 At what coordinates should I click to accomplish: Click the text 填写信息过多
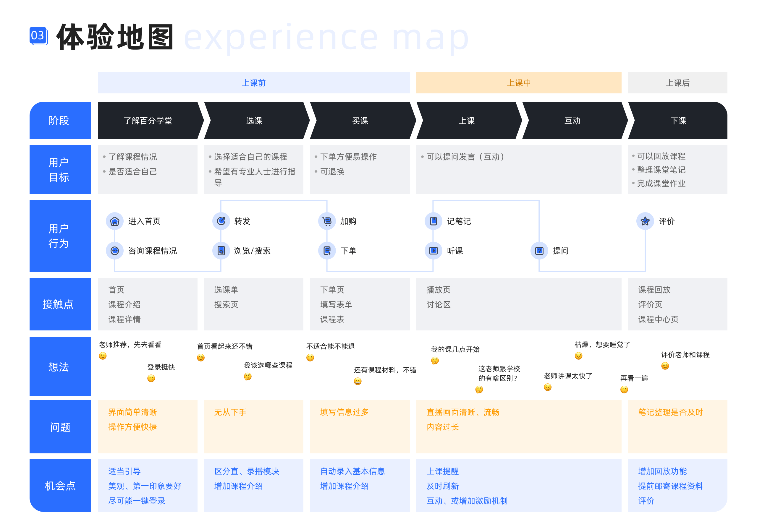[x=344, y=412]
